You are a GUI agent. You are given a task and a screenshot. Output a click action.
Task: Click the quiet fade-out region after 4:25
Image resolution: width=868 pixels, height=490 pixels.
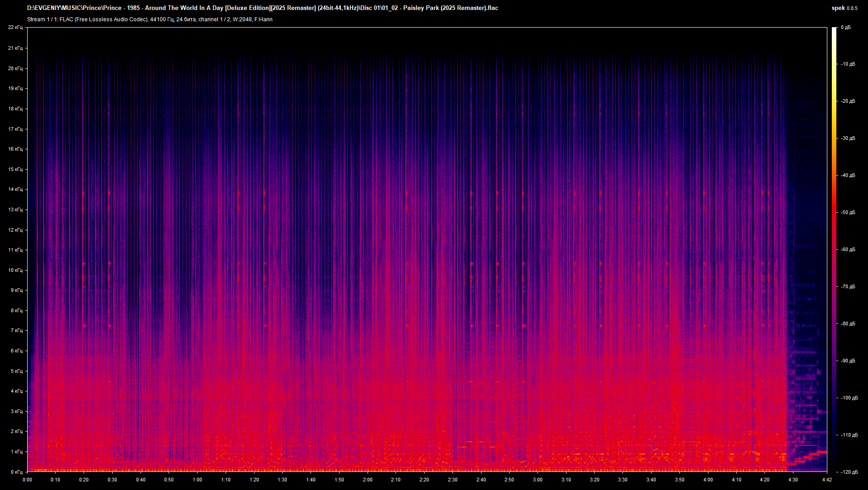(x=809, y=226)
